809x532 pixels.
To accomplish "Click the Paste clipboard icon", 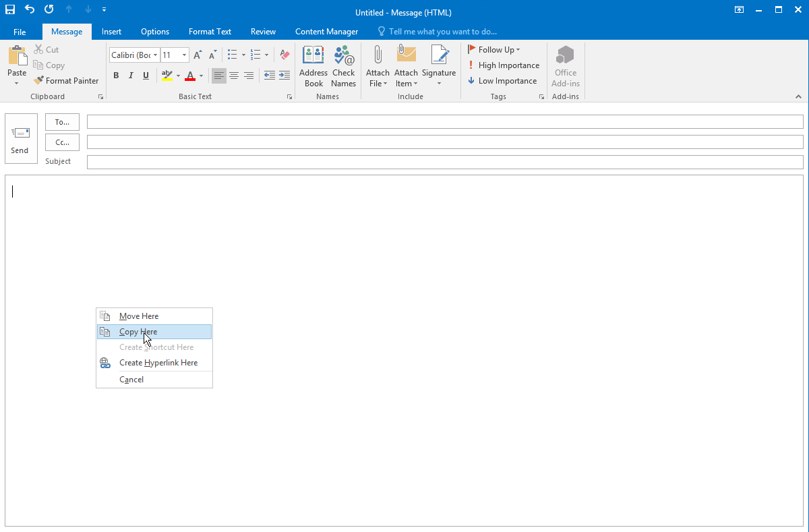I will tap(17, 55).
